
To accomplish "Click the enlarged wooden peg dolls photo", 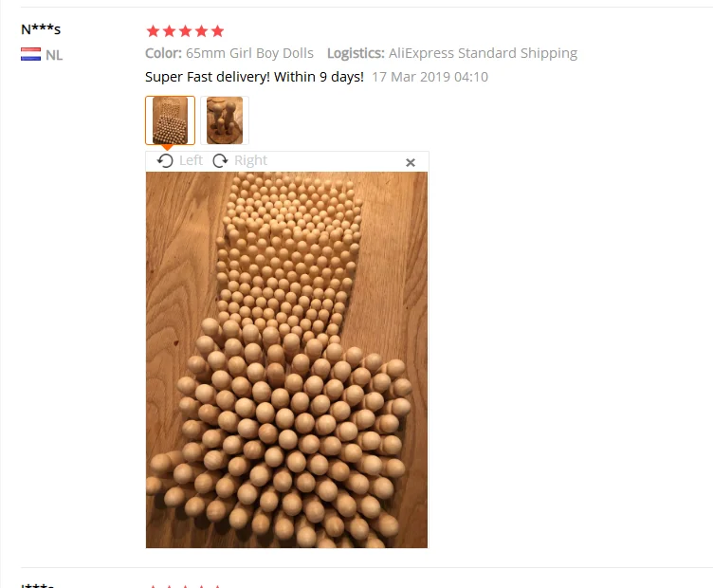I will 286,359.
